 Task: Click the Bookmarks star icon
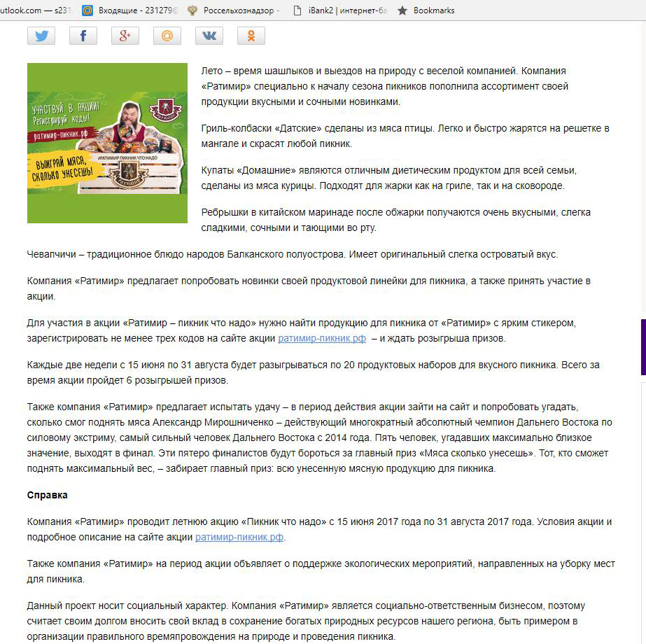click(402, 10)
